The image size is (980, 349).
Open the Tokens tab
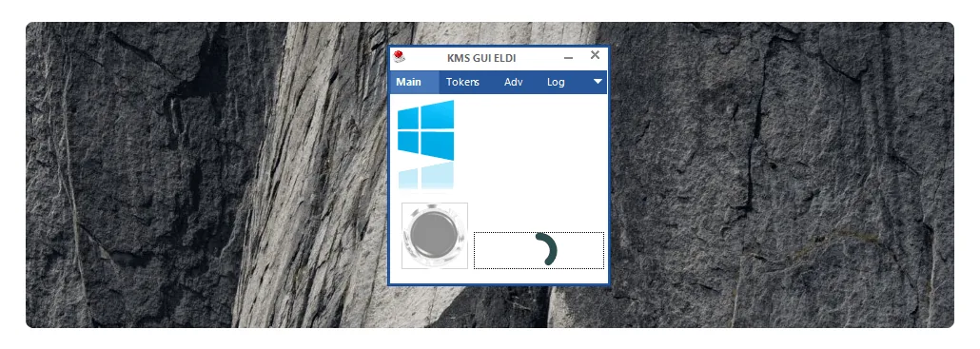[x=462, y=82]
